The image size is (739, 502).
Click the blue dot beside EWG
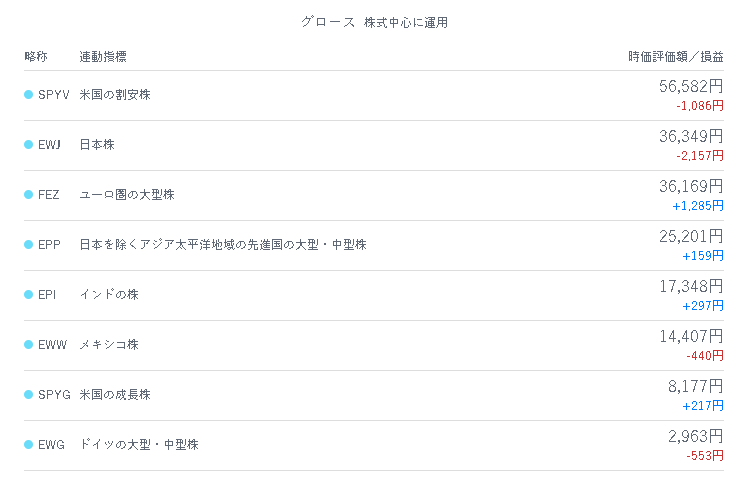[28, 444]
